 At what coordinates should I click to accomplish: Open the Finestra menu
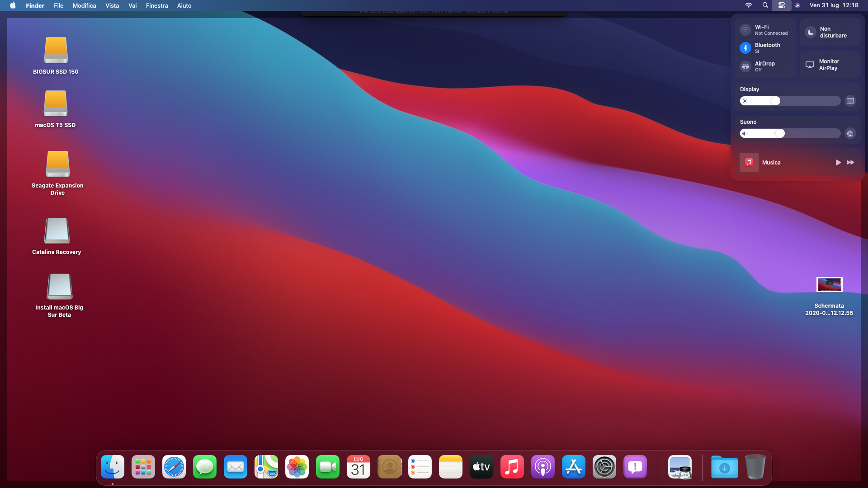click(157, 5)
